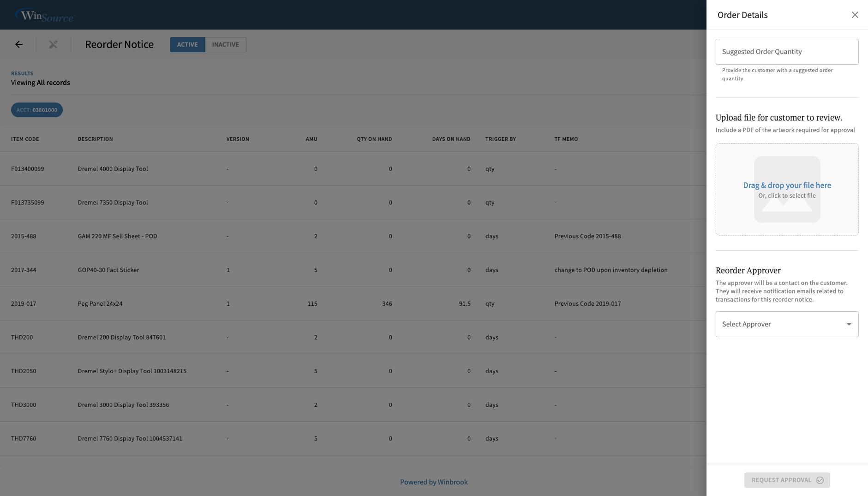868x496 pixels.
Task: Click the caret icon on Select Approver
Action: pyautogui.click(x=849, y=324)
